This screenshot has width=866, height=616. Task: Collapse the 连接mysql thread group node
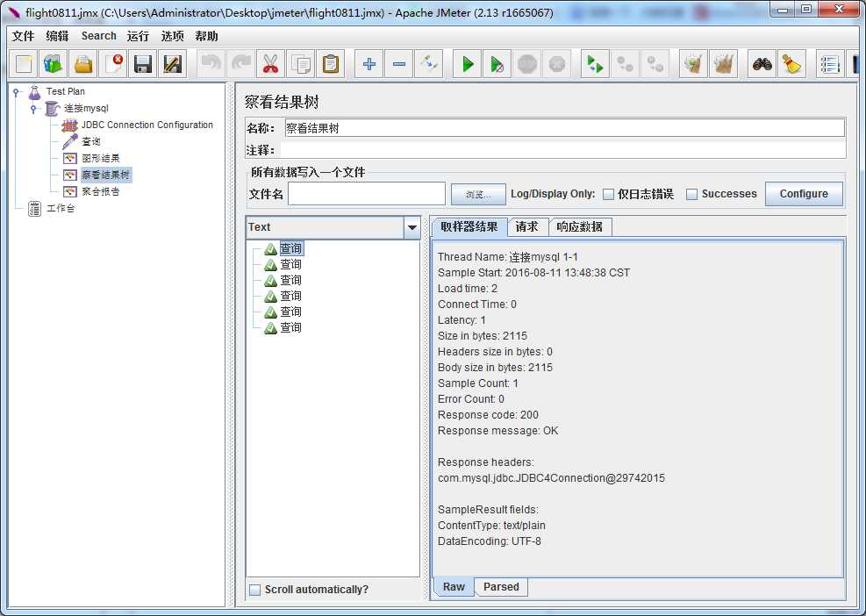tap(33, 108)
